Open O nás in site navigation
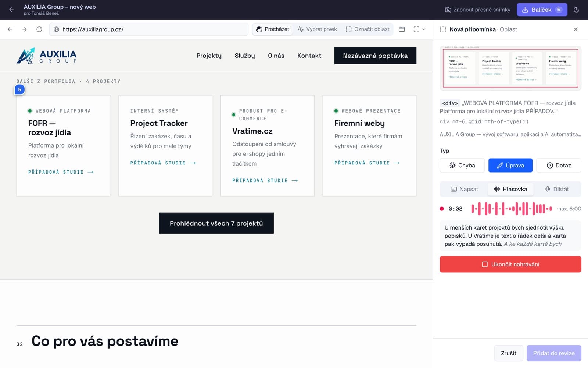Image resolution: width=588 pixels, height=368 pixels. pos(276,56)
